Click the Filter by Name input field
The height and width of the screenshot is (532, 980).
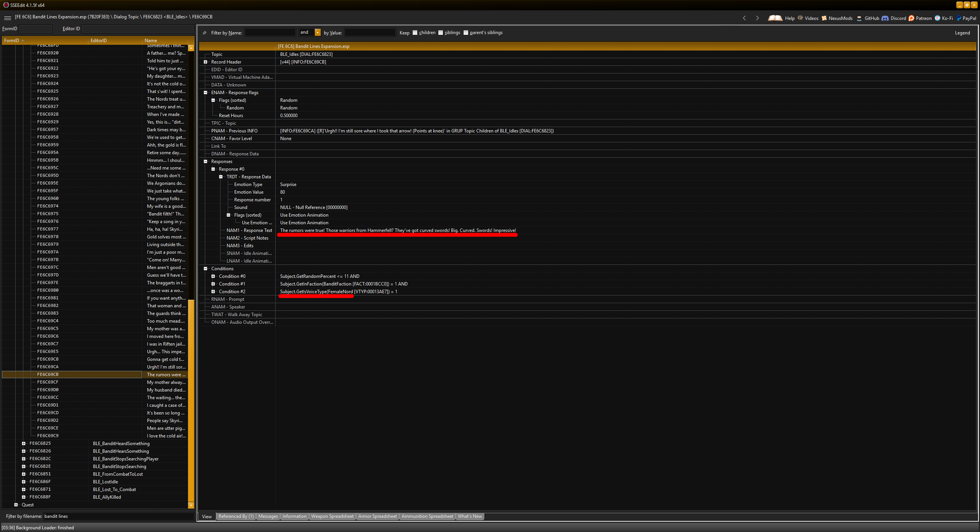(270, 33)
